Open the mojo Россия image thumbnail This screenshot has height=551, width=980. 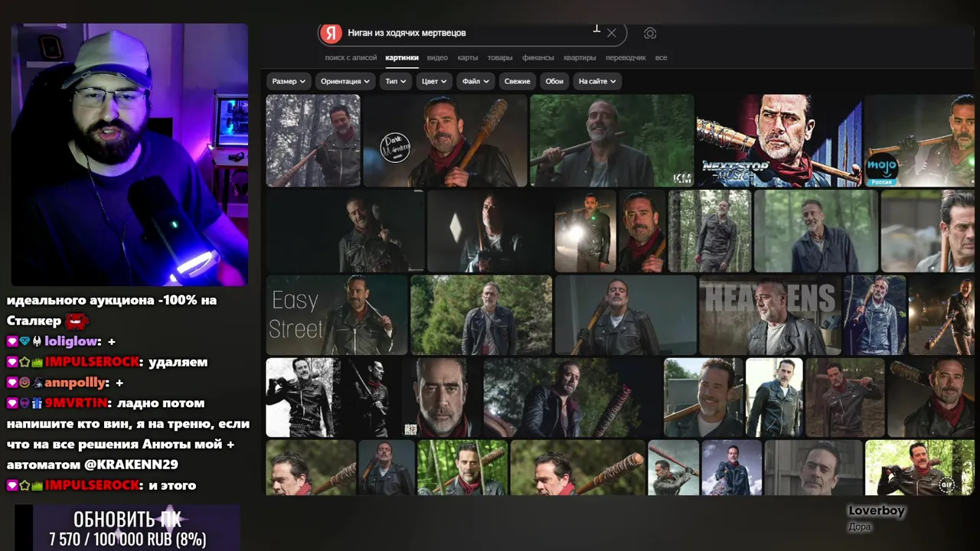click(x=919, y=141)
